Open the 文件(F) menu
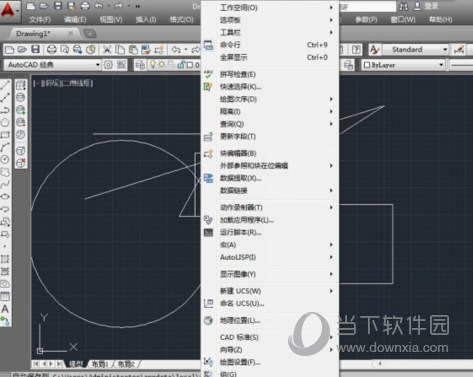The image size is (473, 377). pos(40,20)
